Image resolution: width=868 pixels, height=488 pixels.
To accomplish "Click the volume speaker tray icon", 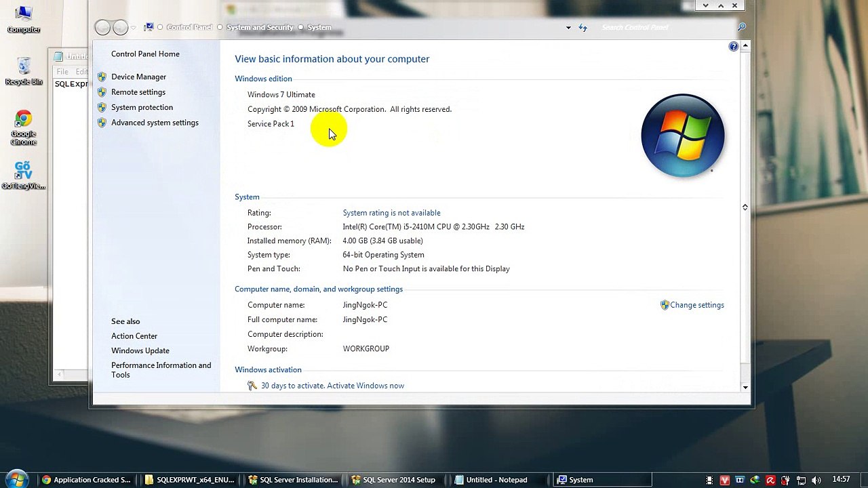I will point(816,480).
